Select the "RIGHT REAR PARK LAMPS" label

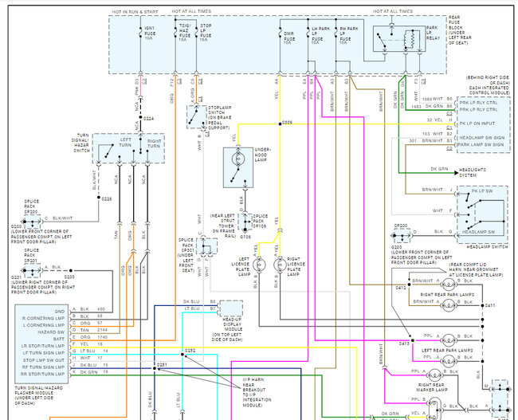coord(447,294)
